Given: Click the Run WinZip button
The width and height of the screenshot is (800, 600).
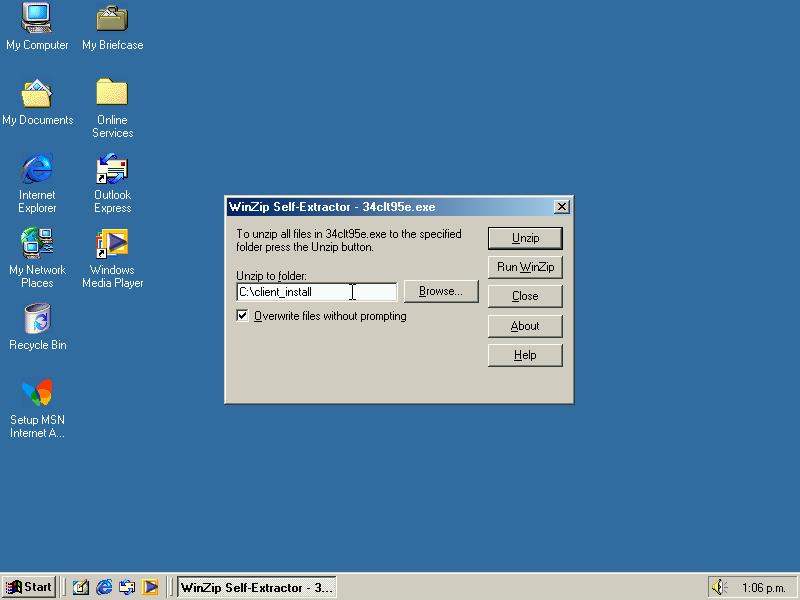Looking at the screenshot, I should pyautogui.click(x=525, y=267).
